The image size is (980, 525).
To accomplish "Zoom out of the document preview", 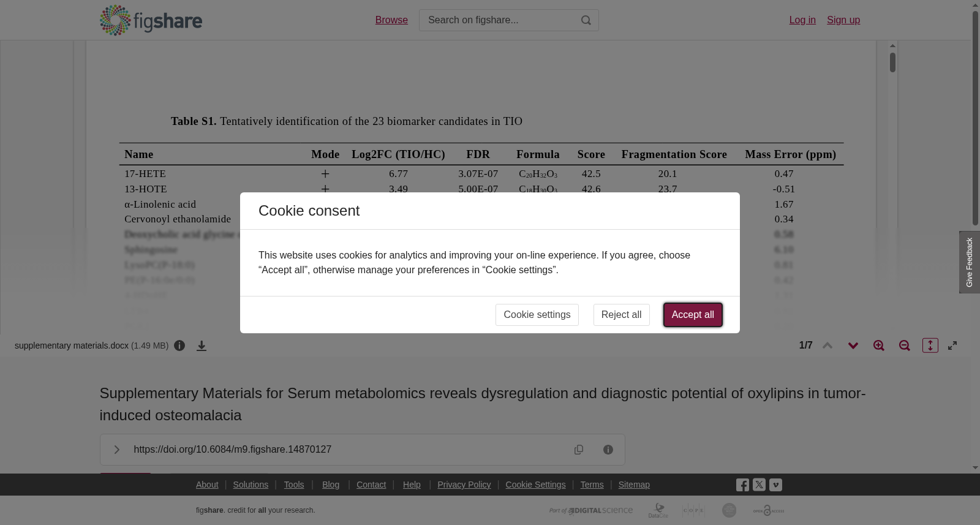I will coord(905,346).
